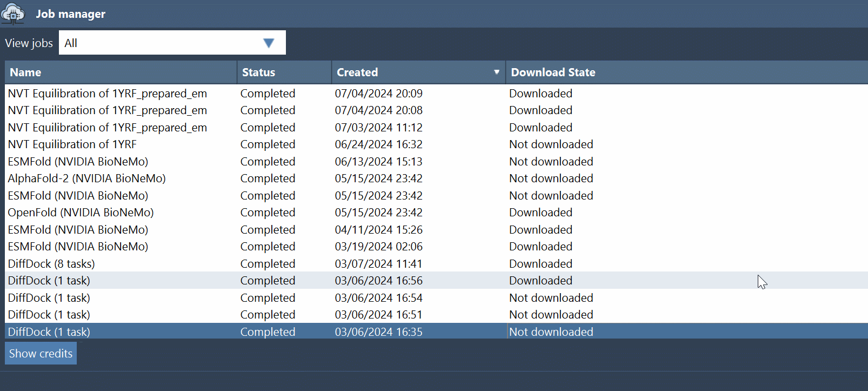Select DiffDock job created 03/06/2024 16:51

(49, 315)
